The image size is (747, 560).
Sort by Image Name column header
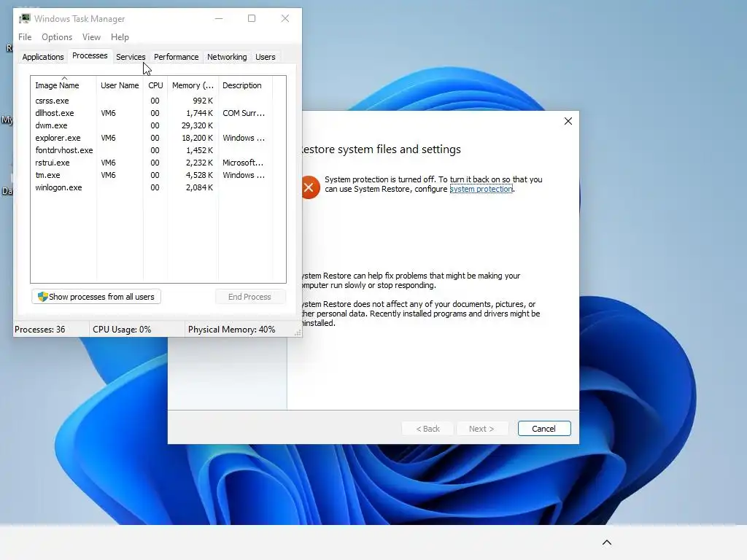pyautogui.click(x=63, y=85)
